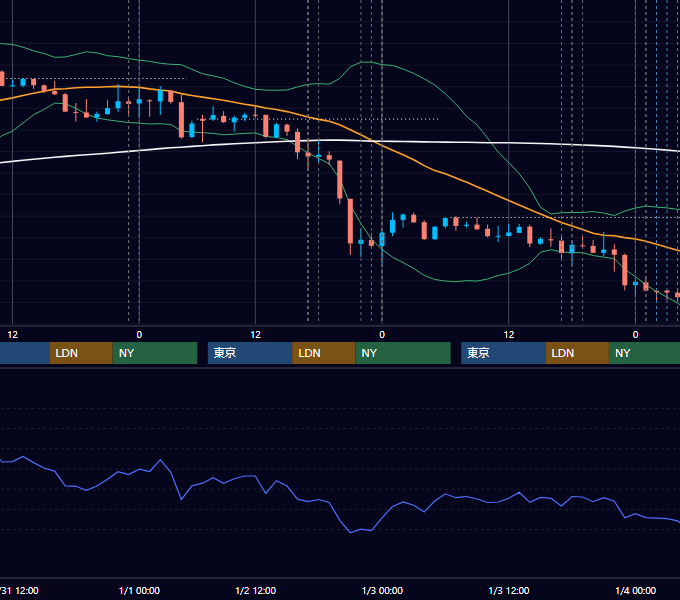Click the 1/2 12:00 date label

click(255, 590)
